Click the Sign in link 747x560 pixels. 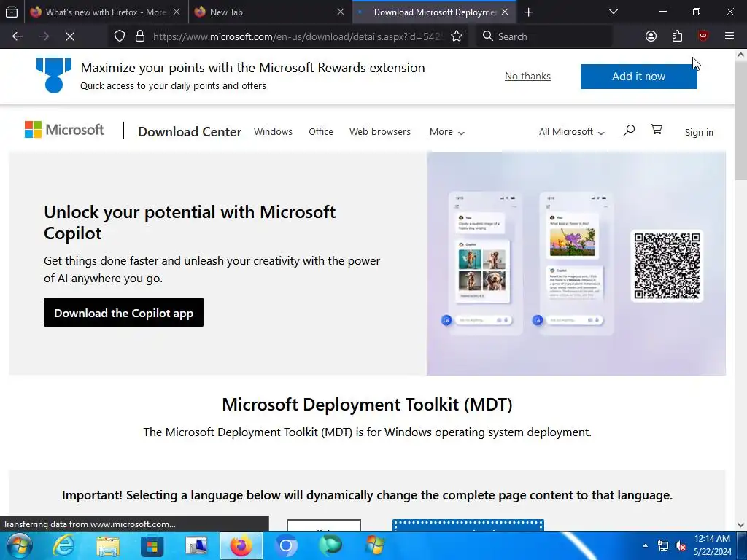699,133
